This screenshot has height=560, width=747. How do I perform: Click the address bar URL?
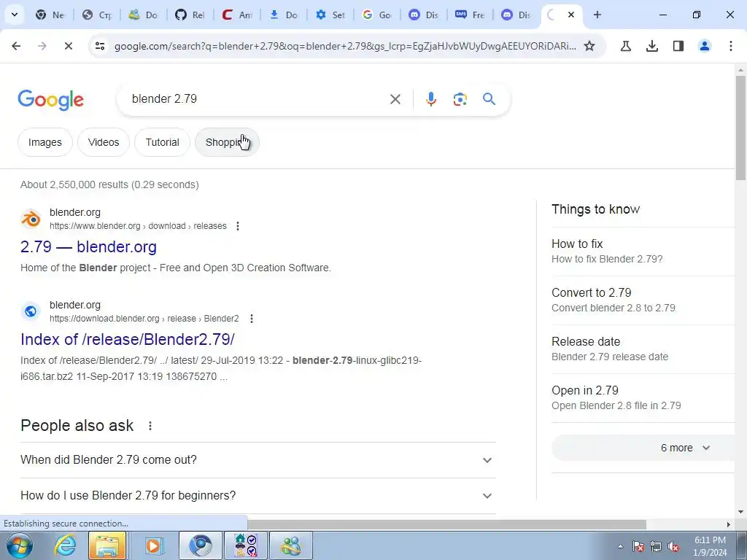(x=345, y=46)
